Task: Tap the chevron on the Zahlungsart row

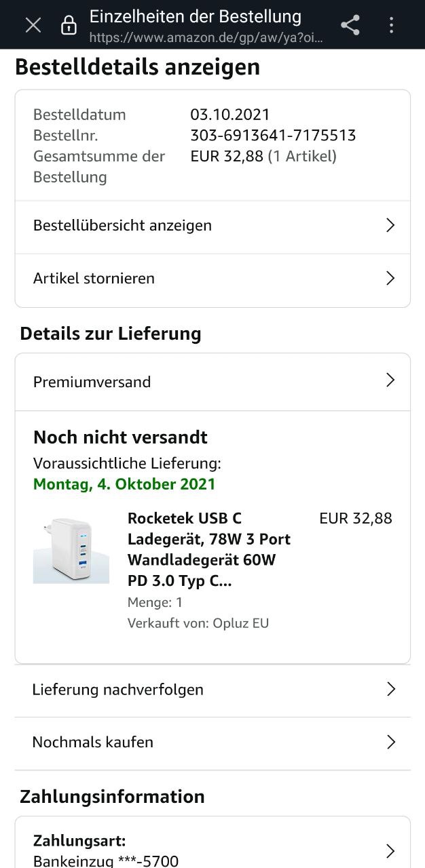Action: pyautogui.click(x=390, y=851)
